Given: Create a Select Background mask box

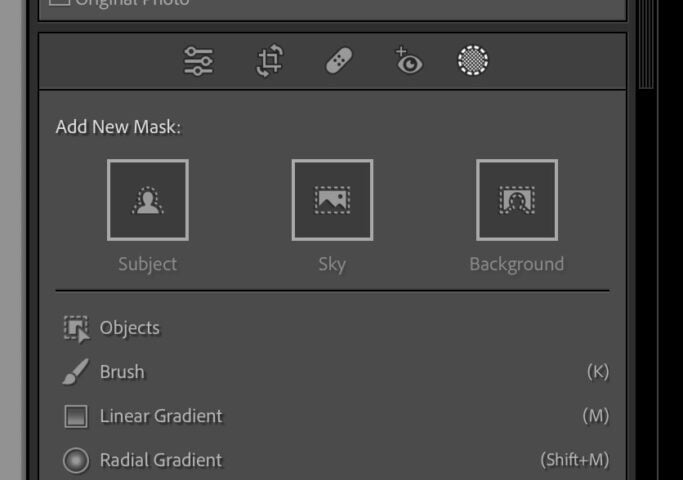Looking at the screenshot, I should point(517,200).
